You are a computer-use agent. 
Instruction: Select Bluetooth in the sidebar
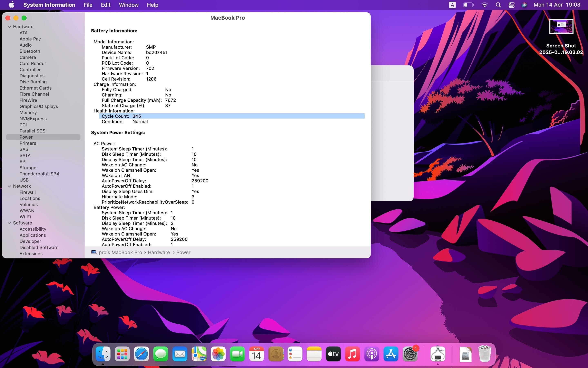click(30, 51)
